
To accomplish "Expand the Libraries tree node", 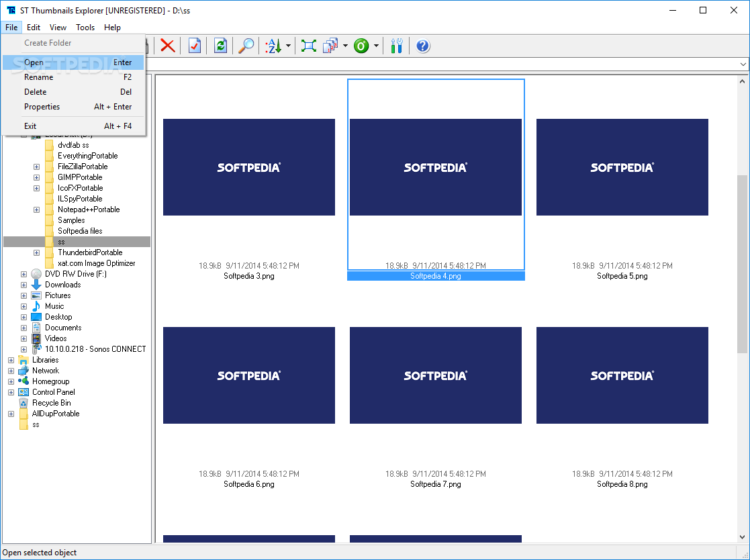I will pos(11,360).
